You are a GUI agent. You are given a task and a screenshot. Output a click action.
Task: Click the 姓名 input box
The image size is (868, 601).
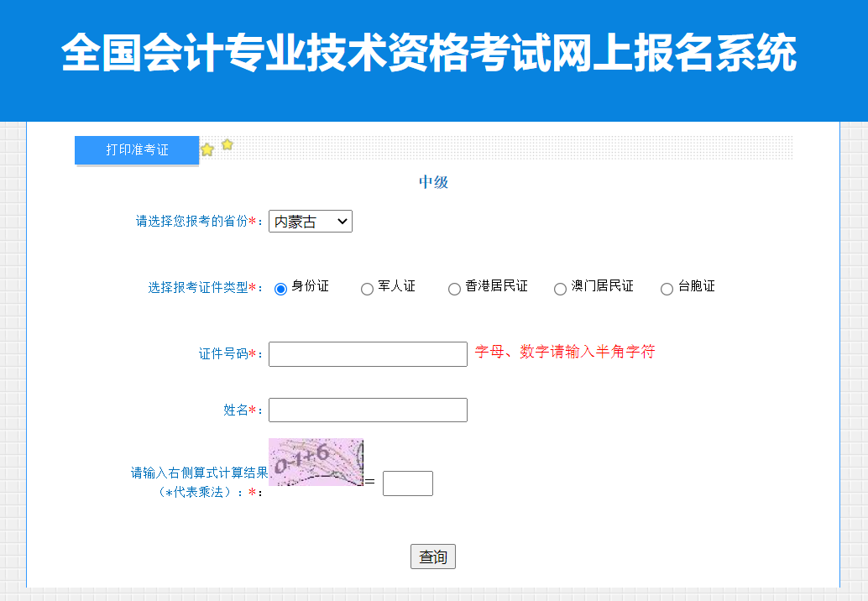pyautogui.click(x=367, y=410)
